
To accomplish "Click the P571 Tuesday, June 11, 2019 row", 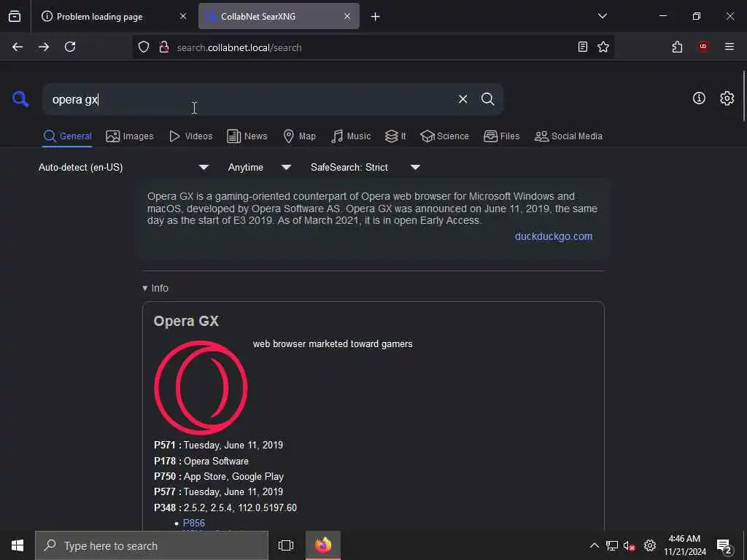I will tap(218, 445).
